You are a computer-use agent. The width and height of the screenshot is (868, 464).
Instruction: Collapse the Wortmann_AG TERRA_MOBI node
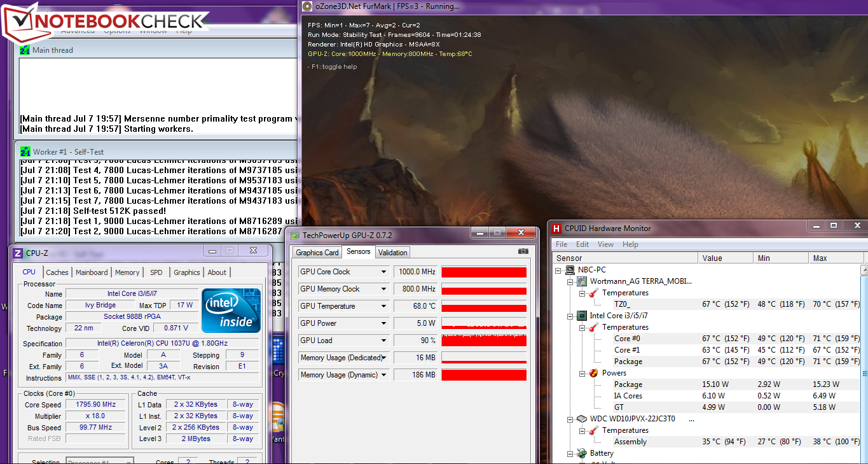[x=570, y=281]
